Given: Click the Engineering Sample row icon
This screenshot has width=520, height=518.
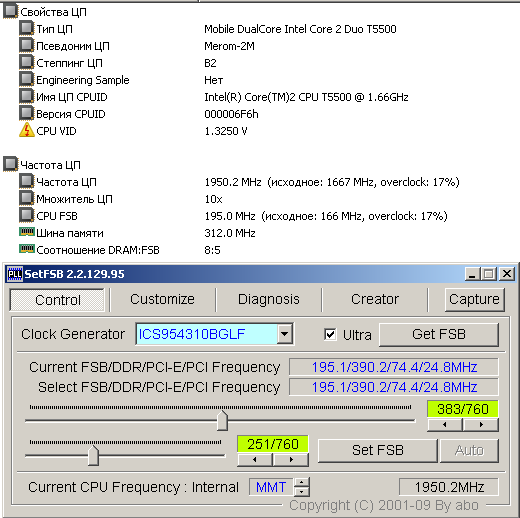Looking at the screenshot, I should click(26, 79).
